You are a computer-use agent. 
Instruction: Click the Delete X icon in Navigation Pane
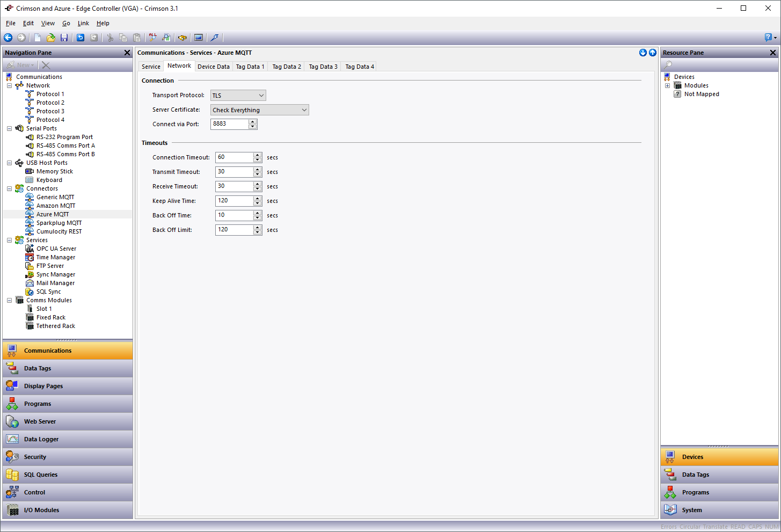click(x=46, y=65)
